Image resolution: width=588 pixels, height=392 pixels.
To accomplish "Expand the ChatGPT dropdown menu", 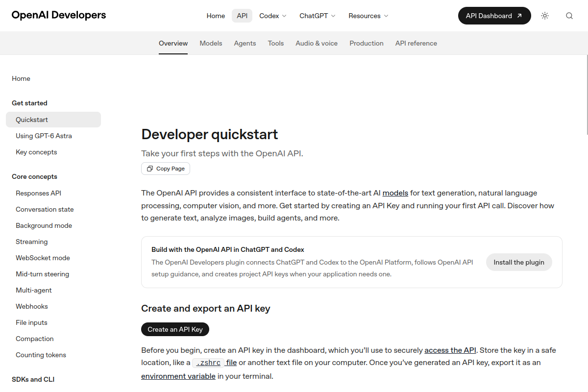I will point(318,16).
